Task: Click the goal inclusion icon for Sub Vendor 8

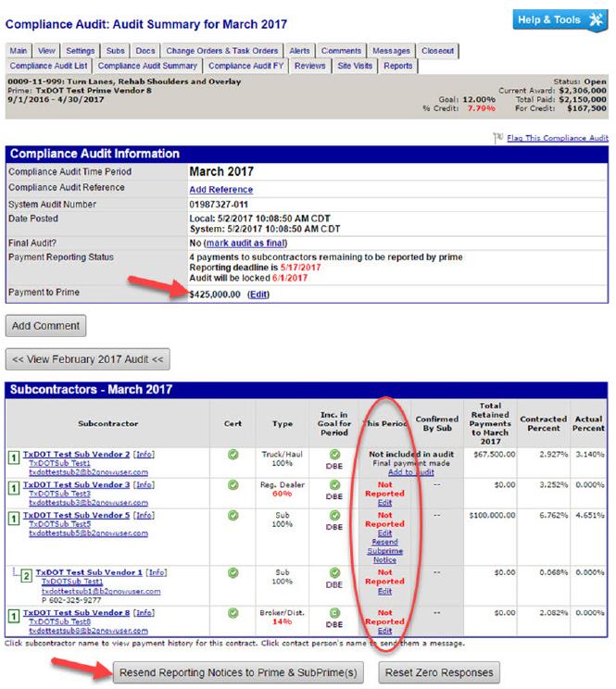Action: point(334,612)
